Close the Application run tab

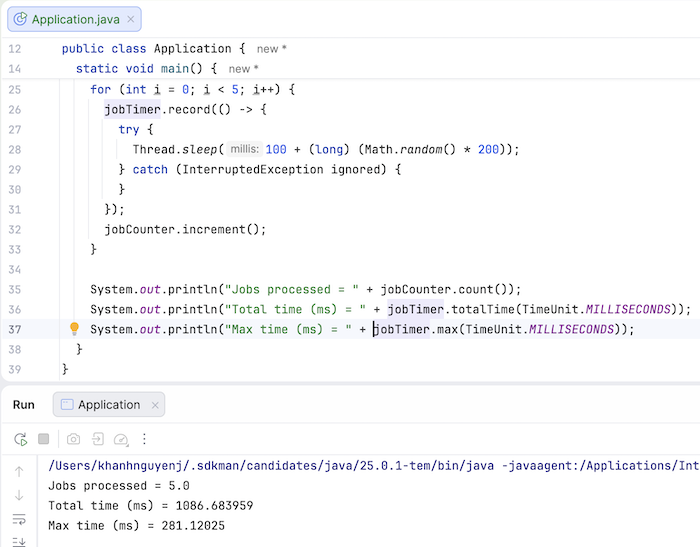tap(153, 405)
